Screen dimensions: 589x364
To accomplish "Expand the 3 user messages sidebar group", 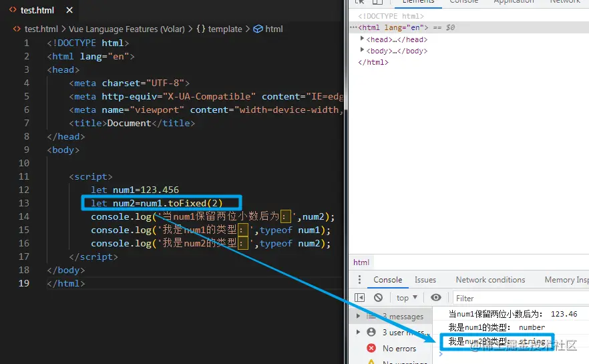I will 358,332.
